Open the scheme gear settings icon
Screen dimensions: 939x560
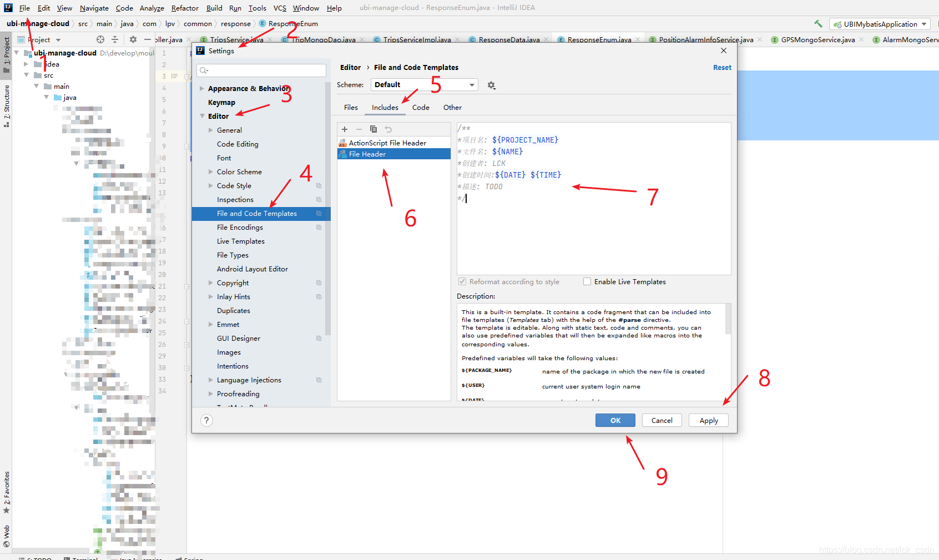pyautogui.click(x=491, y=85)
